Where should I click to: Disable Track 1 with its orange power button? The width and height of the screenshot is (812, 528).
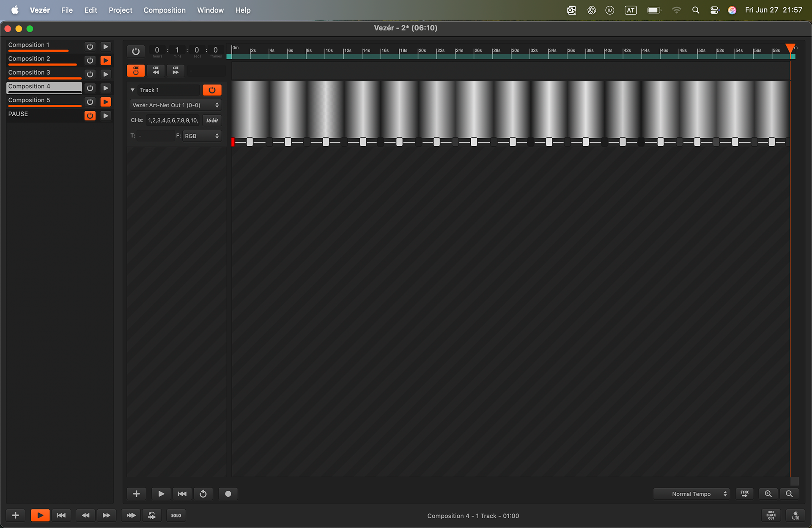tap(212, 90)
